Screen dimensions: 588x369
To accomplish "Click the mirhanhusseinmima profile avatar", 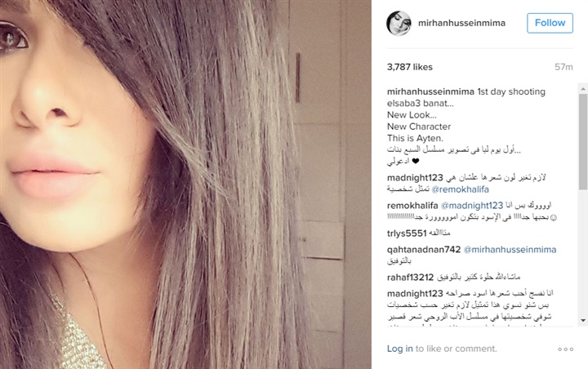I will point(399,23).
